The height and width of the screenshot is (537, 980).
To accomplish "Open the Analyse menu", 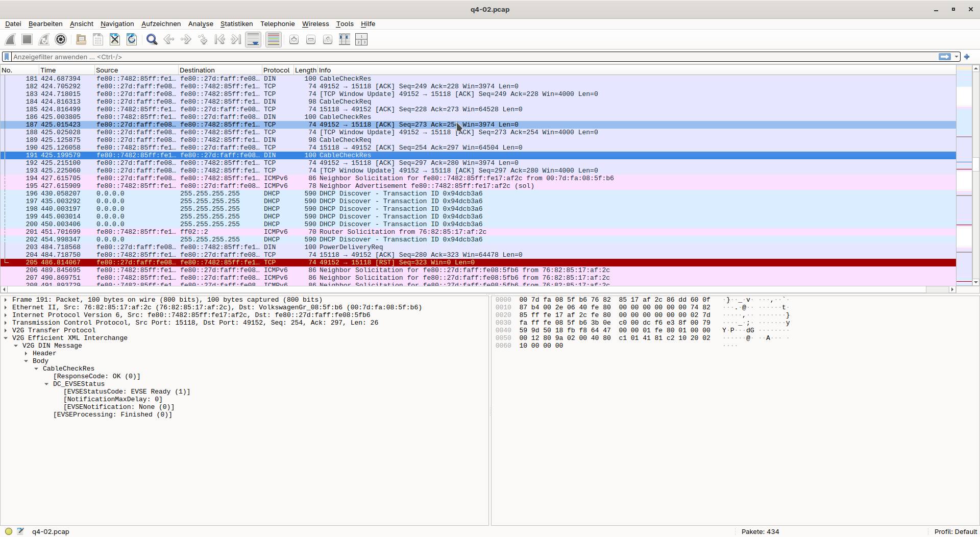I will [201, 24].
